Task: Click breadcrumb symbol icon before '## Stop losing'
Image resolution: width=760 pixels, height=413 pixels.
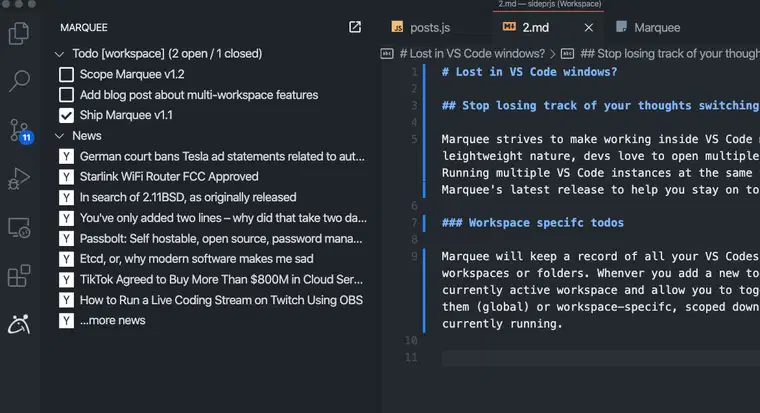Action: (x=567, y=53)
